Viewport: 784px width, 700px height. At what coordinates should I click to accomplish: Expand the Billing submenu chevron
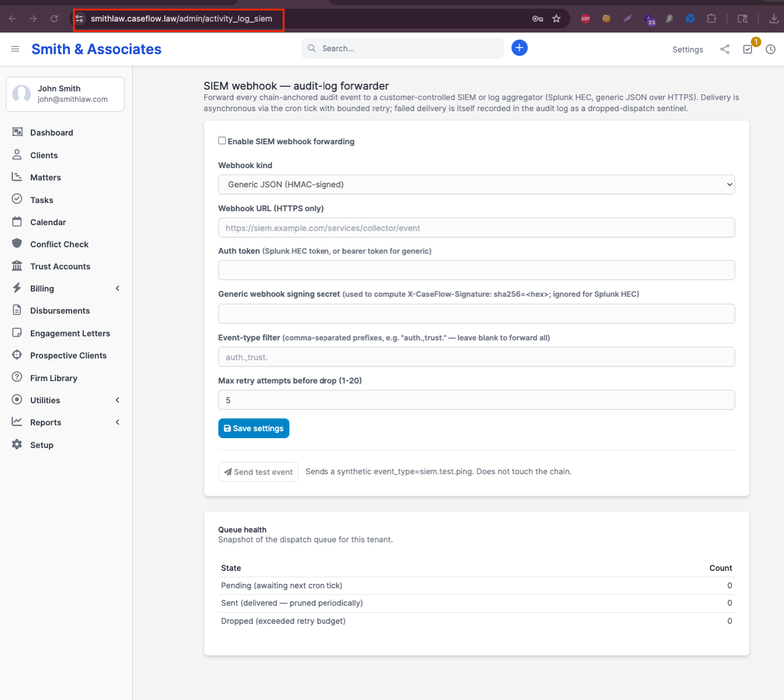(x=118, y=288)
